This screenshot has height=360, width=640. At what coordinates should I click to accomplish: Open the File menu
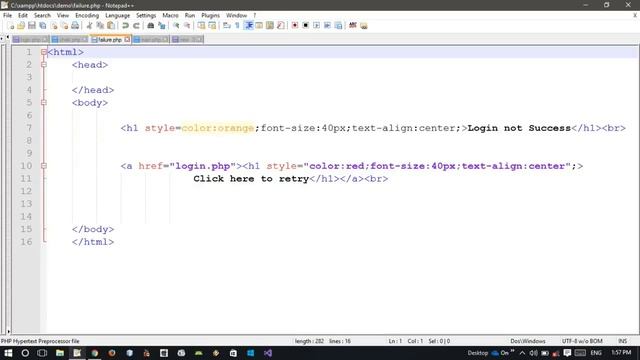pos(7,16)
